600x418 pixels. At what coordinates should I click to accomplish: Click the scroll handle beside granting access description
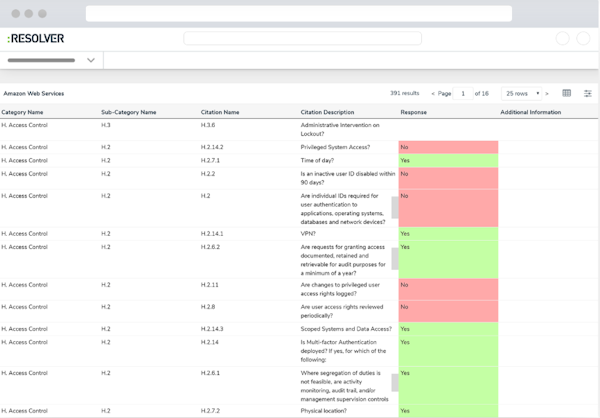(x=395, y=258)
